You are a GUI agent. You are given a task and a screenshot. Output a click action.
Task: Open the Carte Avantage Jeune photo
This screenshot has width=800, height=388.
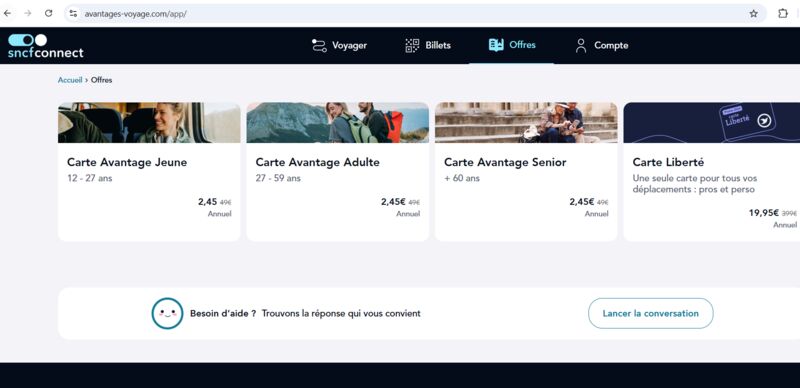pyautogui.click(x=149, y=123)
